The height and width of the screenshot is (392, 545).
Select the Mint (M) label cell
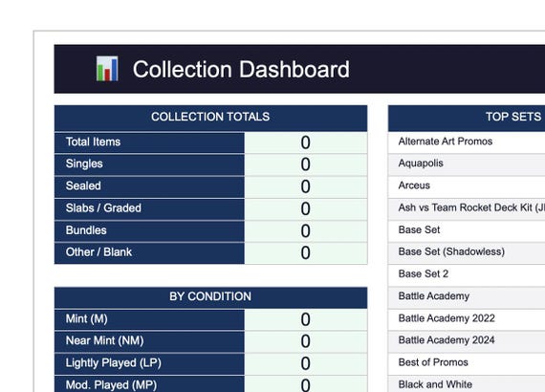(x=149, y=319)
